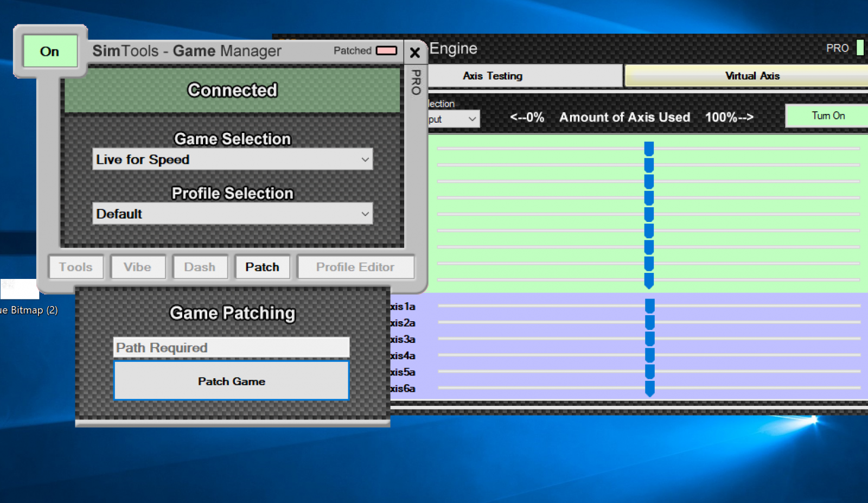
Task: Click the first green-area slider handle
Action: pyautogui.click(x=649, y=149)
